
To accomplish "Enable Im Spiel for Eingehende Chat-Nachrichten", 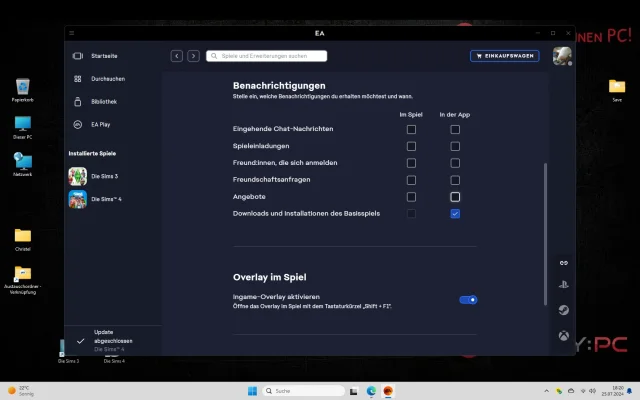I will pyautogui.click(x=411, y=129).
